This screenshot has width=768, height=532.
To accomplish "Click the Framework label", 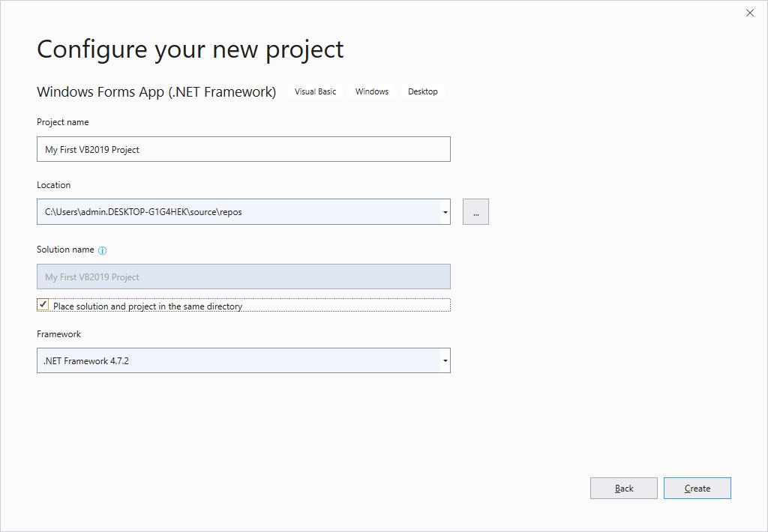I will (58, 333).
